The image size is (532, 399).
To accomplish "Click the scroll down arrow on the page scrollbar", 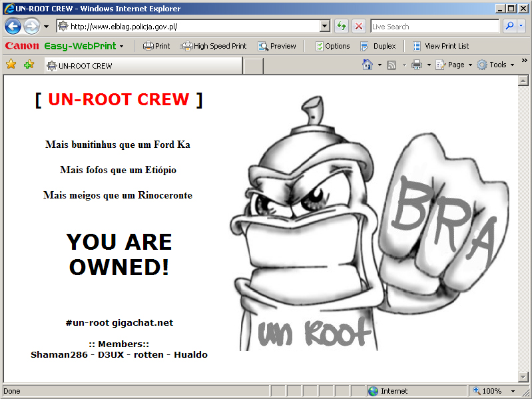I will (523, 376).
